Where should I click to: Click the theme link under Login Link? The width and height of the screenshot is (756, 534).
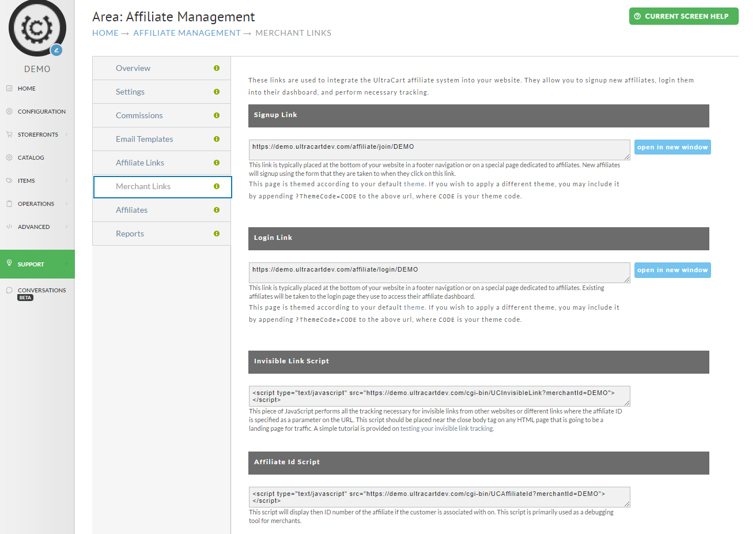click(x=414, y=307)
